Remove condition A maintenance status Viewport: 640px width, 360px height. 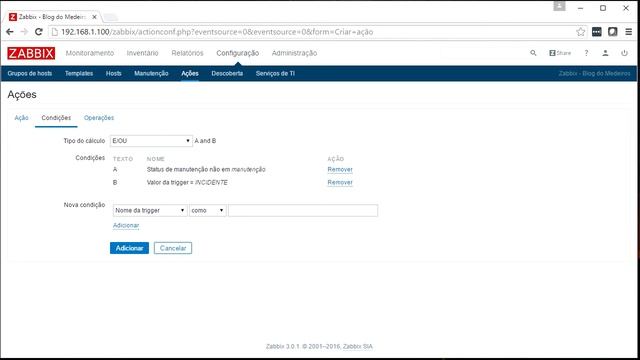point(340,169)
